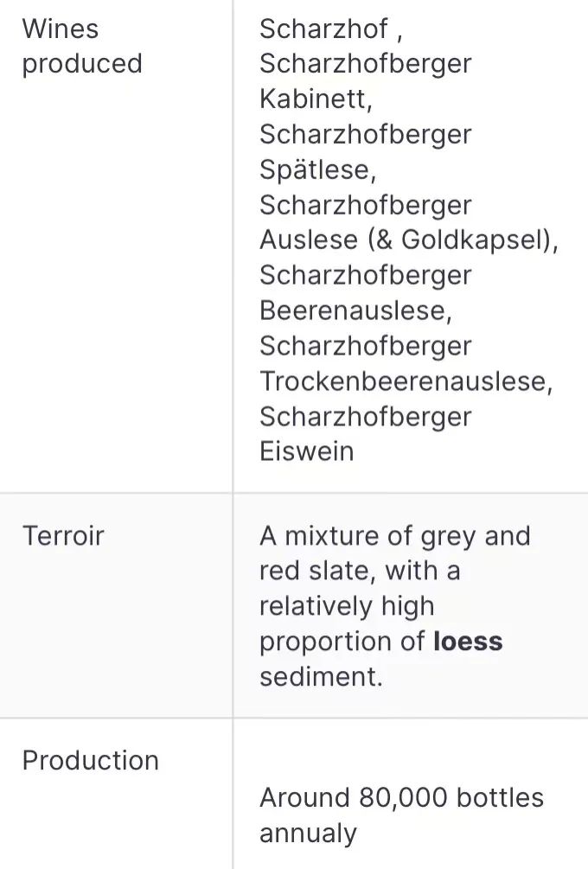Click the Production row label
Screen dimensions: 588x869
(90, 760)
